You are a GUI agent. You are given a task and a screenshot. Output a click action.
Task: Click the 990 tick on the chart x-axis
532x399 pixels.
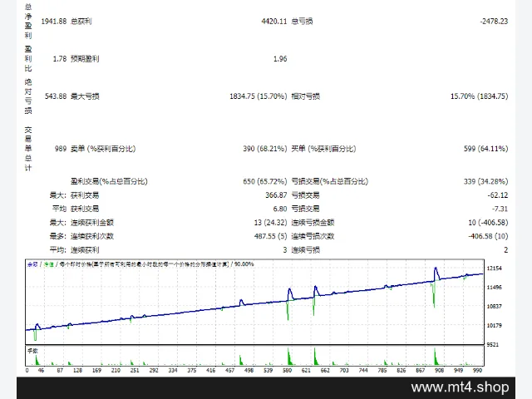click(x=477, y=370)
